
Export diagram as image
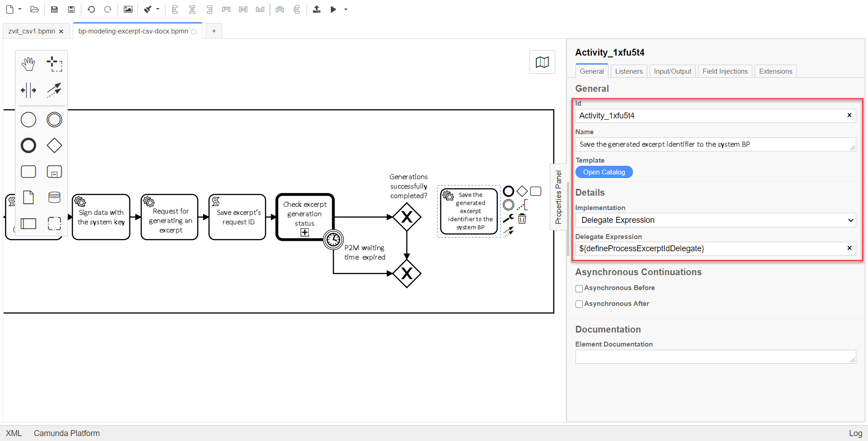pyautogui.click(x=128, y=9)
